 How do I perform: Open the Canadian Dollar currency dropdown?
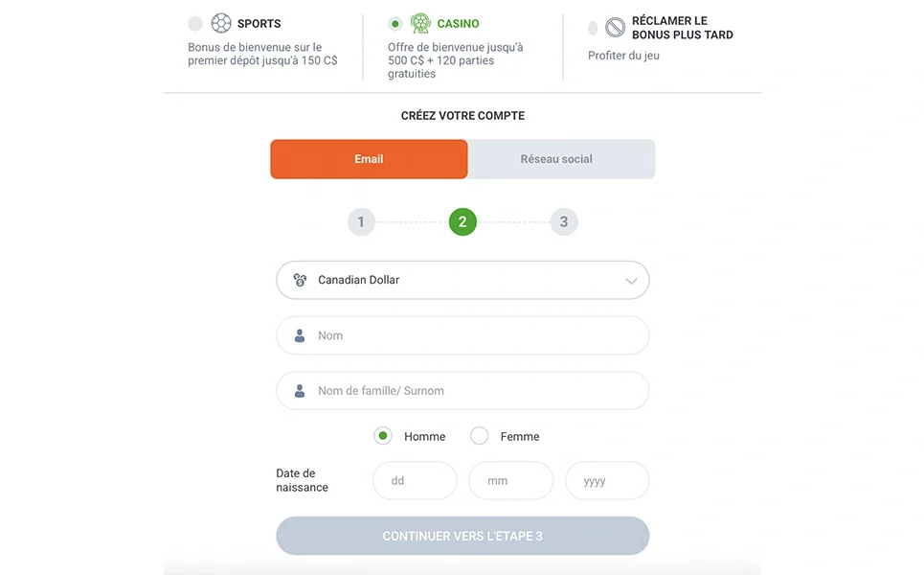click(x=462, y=280)
